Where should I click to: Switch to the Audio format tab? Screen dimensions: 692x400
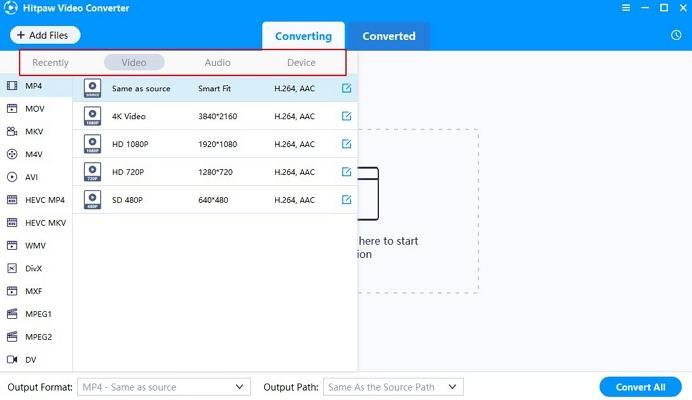217,62
